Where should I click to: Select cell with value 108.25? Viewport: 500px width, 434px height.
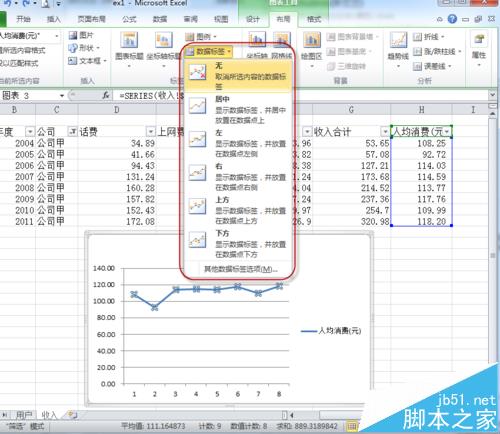pyautogui.click(x=421, y=143)
